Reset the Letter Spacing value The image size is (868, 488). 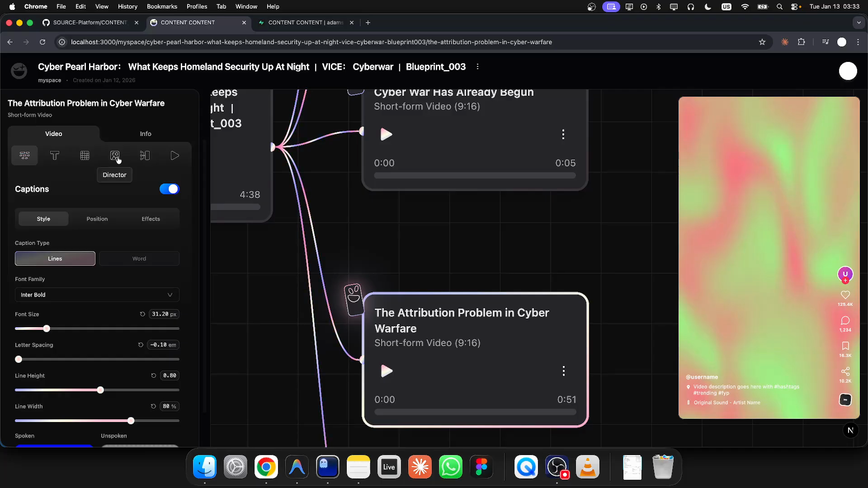tap(141, 345)
